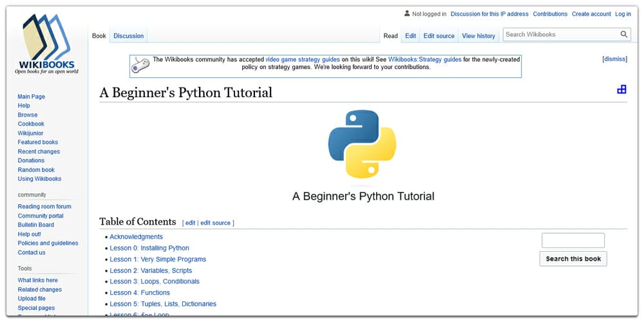
Task: Open the Bulletin Board link
Action: coord(35,225)
